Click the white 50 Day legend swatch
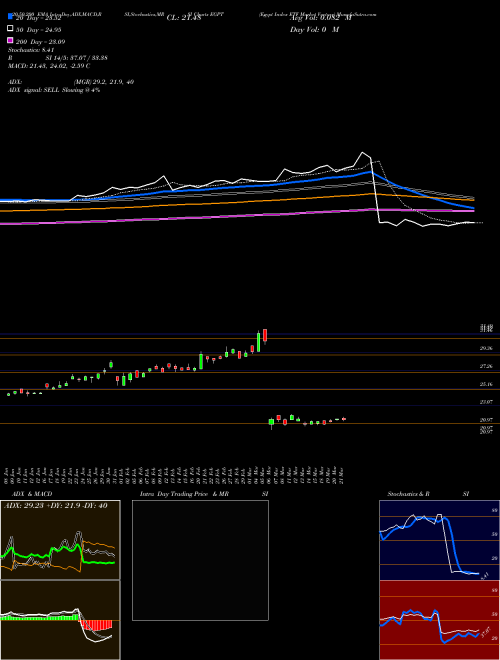 coord(10,28)
